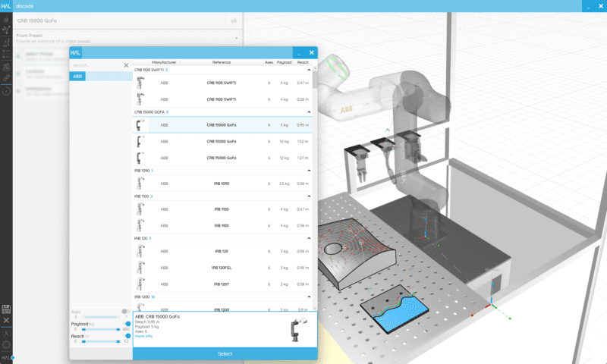
Task: Collapse the CRB 15000 GOFA group
Action: (309, 111)
